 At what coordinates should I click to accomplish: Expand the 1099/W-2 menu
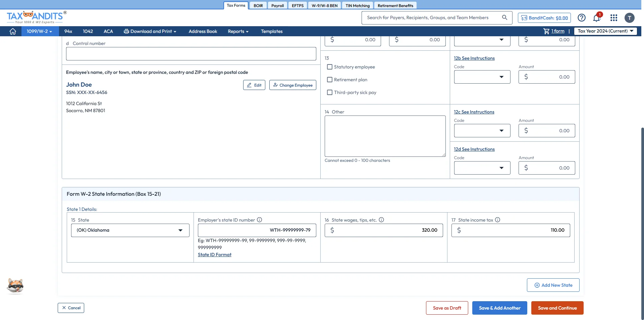(40, 31)
